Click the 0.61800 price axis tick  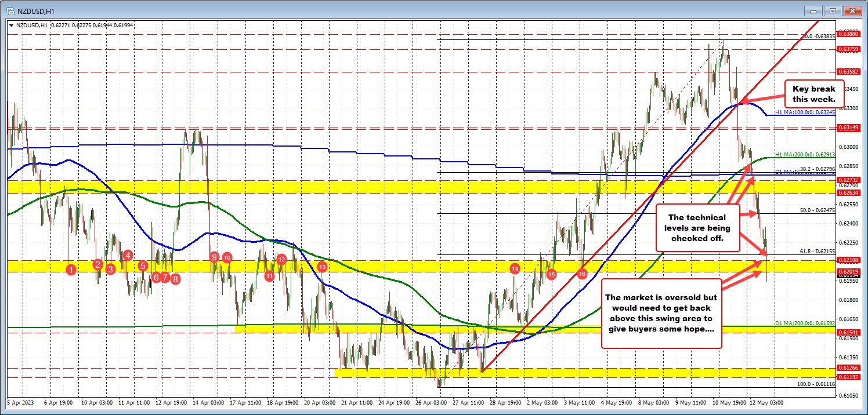pyautogui.click(x=849, y=299)
